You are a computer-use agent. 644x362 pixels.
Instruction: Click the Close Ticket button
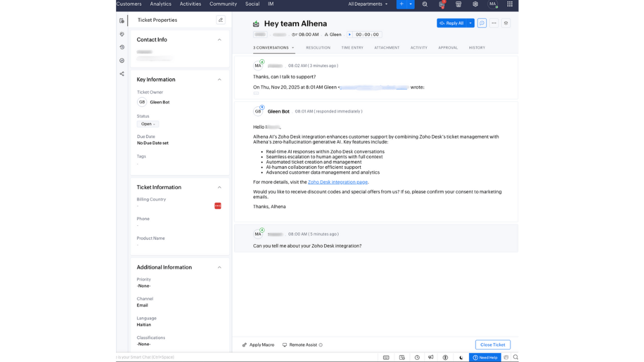tap(493, 344)
